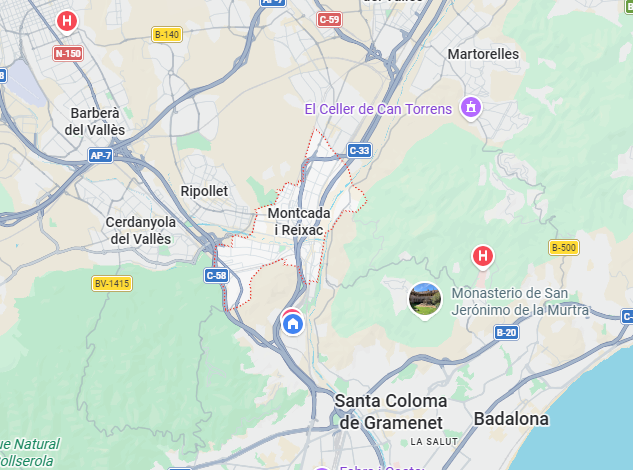Click the C-58 highway shield
Screen dimensions: 633x470
(x=216, y=275)
